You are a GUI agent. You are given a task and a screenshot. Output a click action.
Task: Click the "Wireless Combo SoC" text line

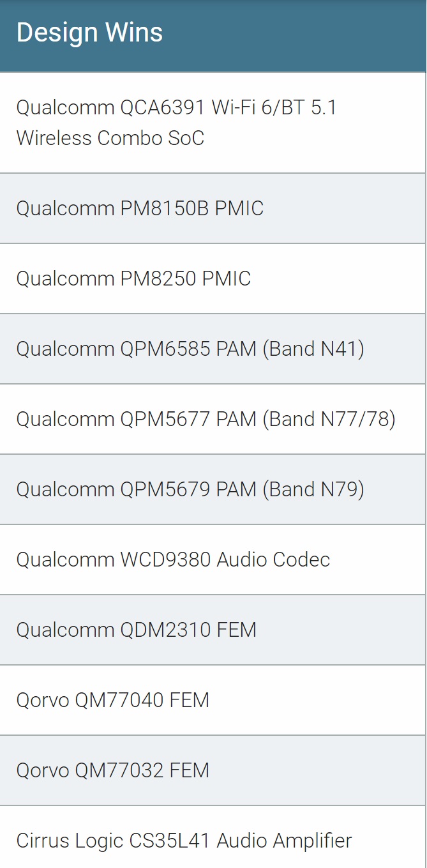pyautogui.click(x=110, y=138)
